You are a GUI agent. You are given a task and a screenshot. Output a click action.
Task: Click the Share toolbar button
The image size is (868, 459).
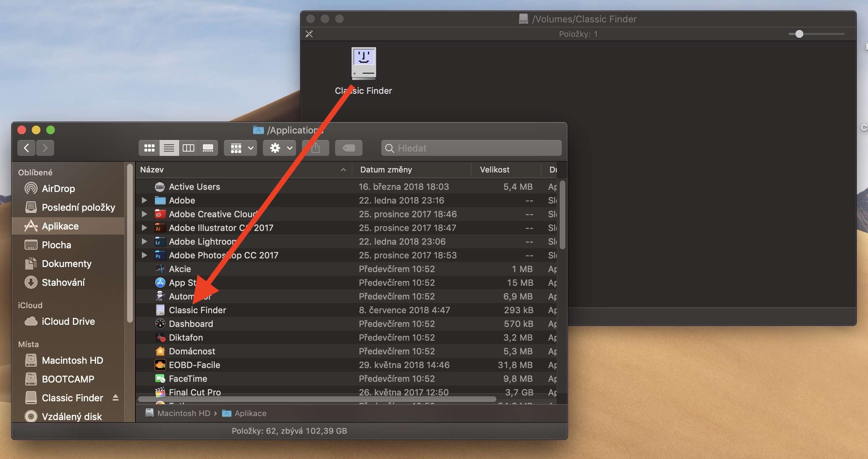point(316,148)
